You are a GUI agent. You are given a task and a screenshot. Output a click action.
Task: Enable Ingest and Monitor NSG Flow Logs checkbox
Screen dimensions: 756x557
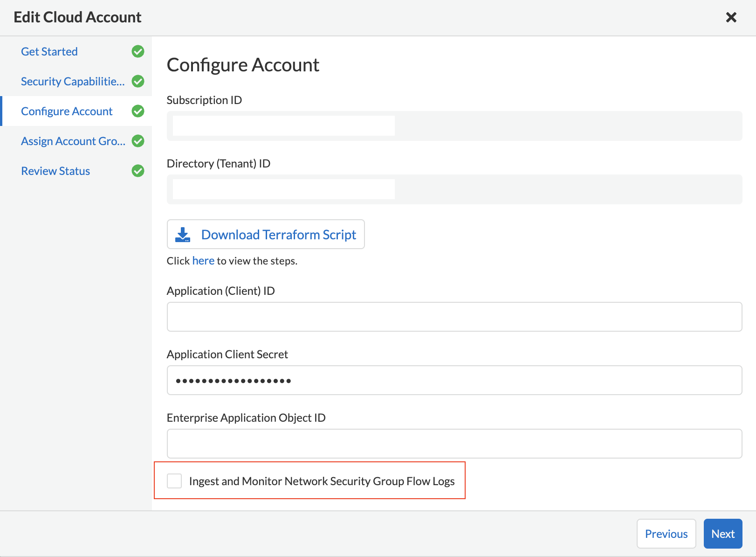[x=174, y=481]
